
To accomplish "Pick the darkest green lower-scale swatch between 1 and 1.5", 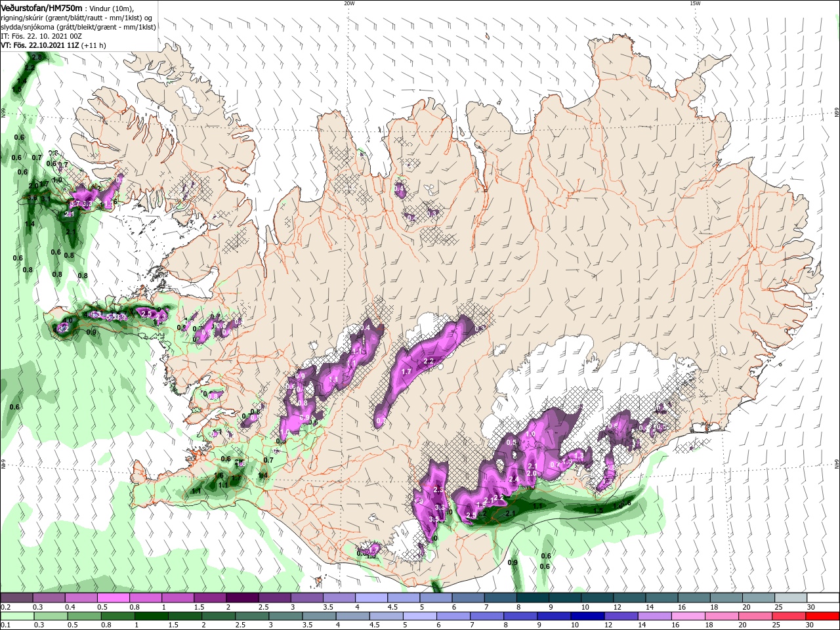I will (x=151, y=616).
